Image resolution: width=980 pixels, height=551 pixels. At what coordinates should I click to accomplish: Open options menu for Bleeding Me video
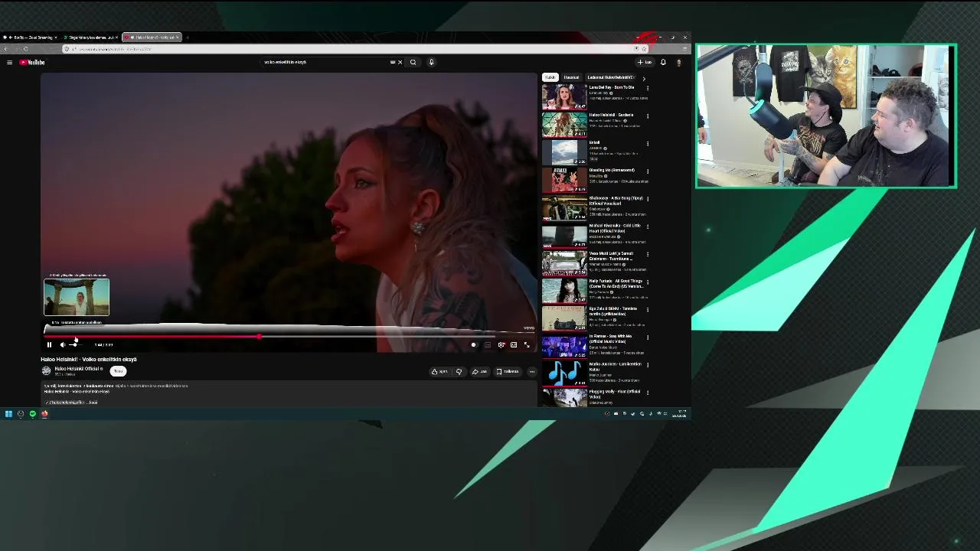point(648,171)
